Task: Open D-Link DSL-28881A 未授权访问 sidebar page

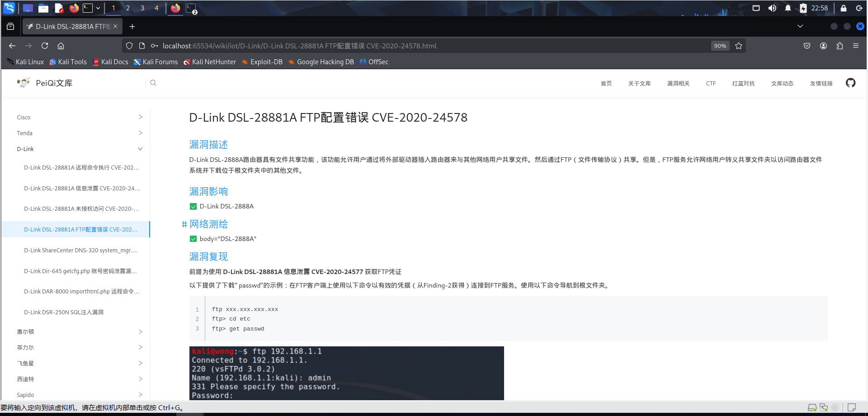Action: pos(81,208)
